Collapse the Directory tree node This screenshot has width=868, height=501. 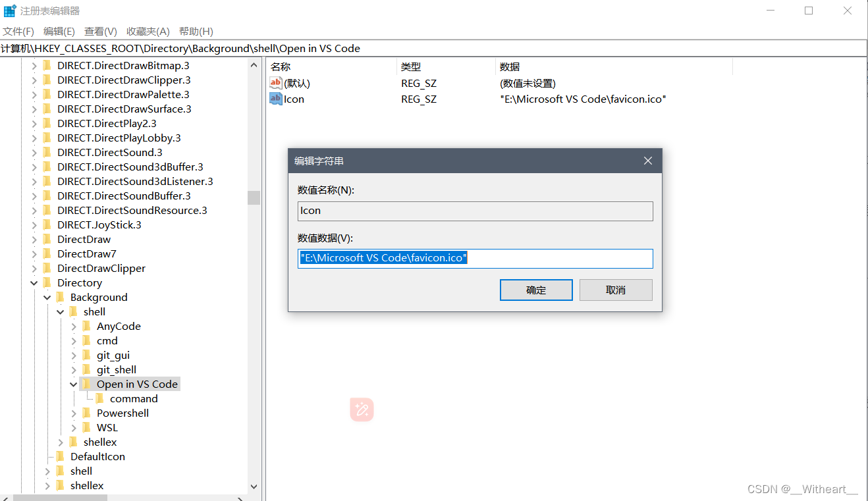tap(34, 282)
